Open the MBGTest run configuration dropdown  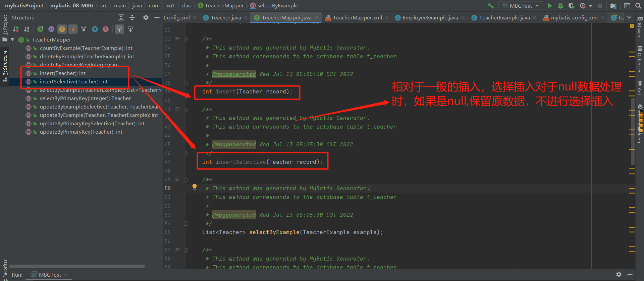pyautogui.click(x=520, y=6)
